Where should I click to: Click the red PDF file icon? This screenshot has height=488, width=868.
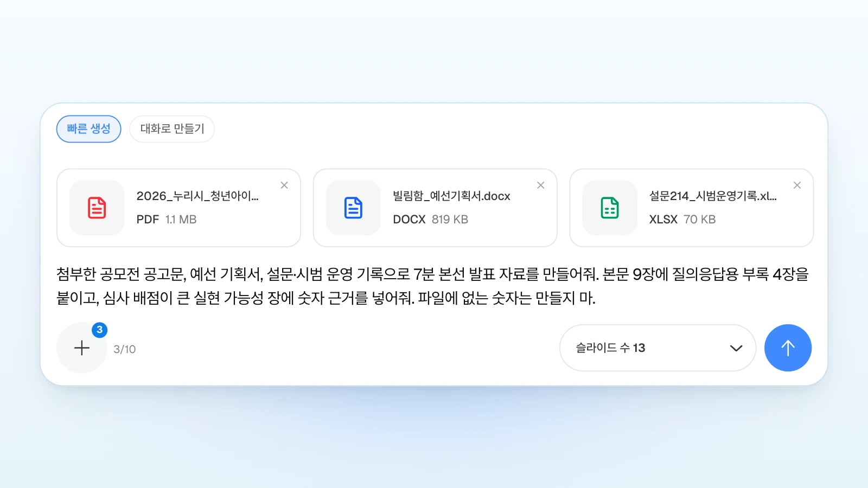(x=97, y=208)
